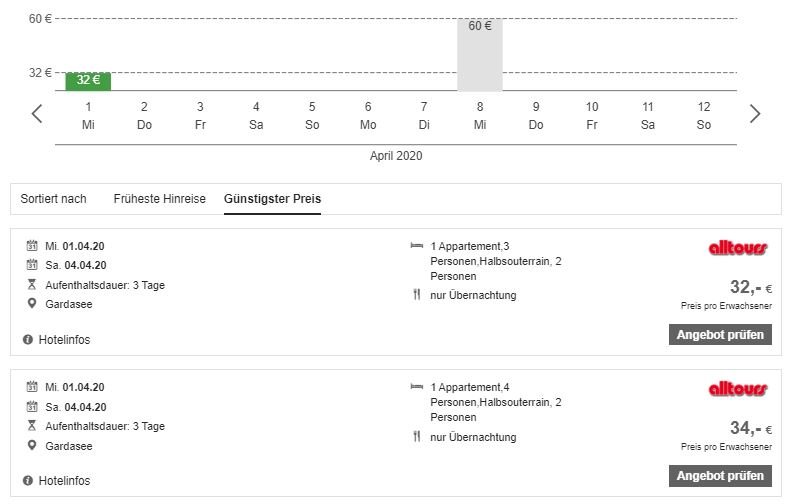Screen dimensions: 793x504
Task: Select the grey 60 € price bar
Action: (x=480, y=55)
